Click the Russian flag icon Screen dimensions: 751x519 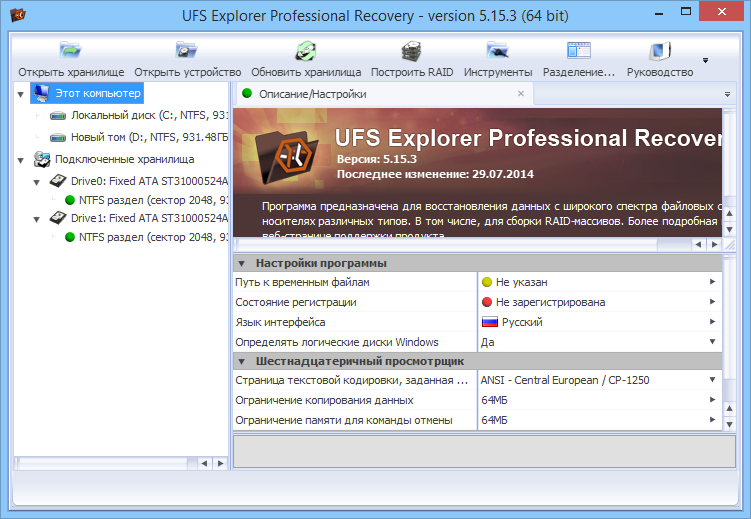[x=489, y=322]
